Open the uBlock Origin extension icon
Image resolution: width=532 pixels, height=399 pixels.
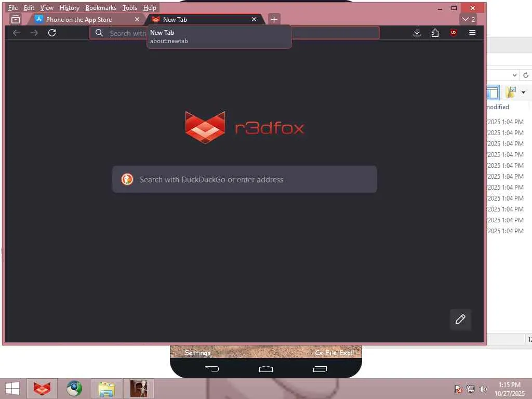point(453,33)
